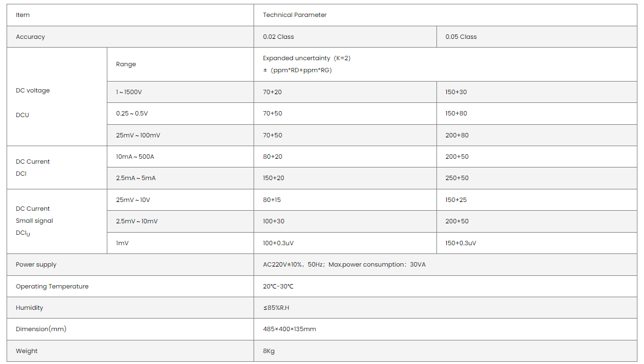
Task: Click the "0.25～0.5V" range cell
Action: [x=132, y=113]
